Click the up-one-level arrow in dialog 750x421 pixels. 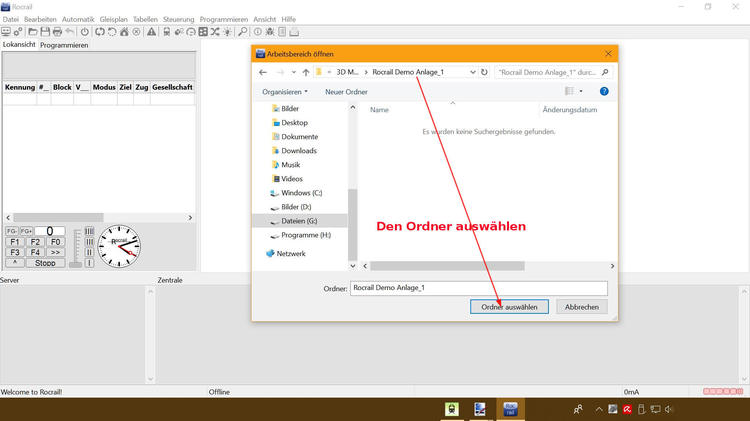click(306, 72)
